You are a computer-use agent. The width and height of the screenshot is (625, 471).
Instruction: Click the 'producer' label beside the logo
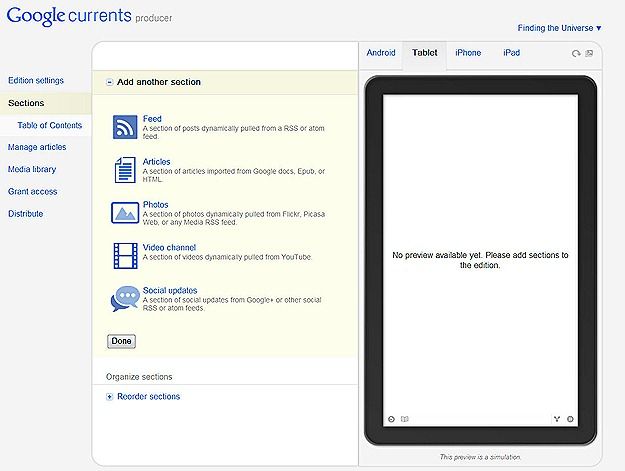click(154, 18)
